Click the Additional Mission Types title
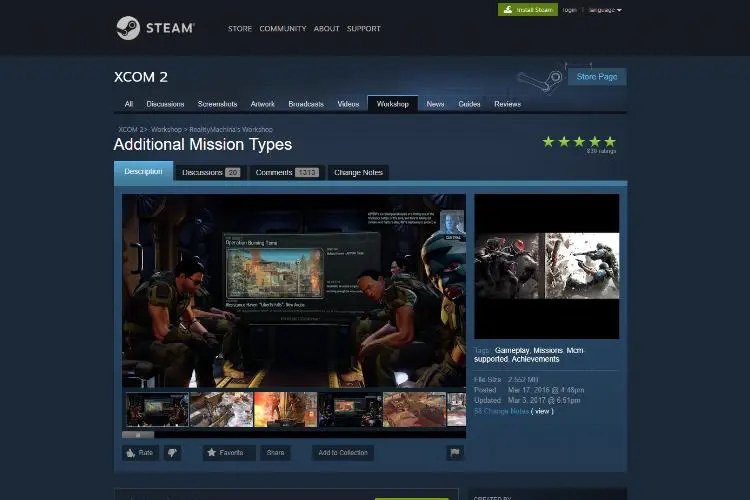Viewport: 750px width, 500px height. coord(203,144)
